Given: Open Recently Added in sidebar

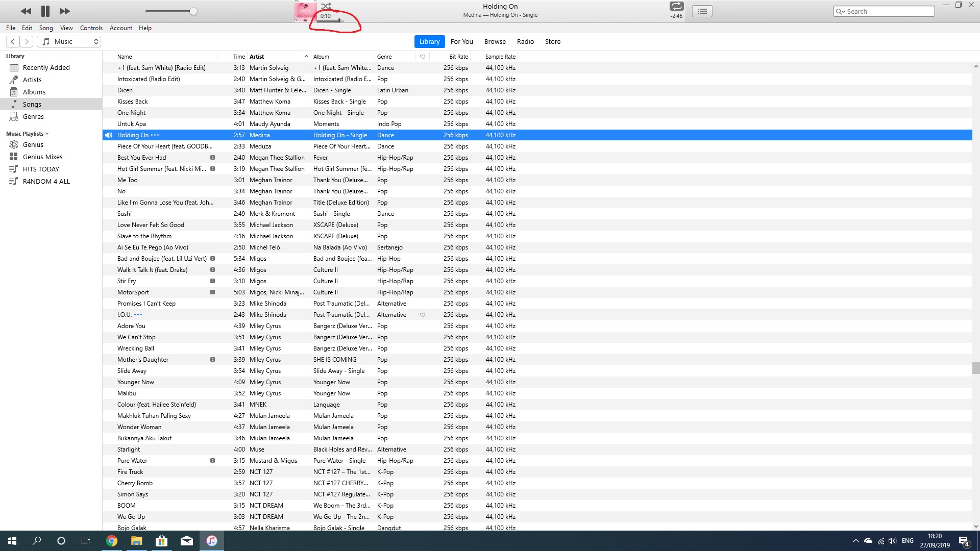Looking at the screenshot, I should click(x=46, y=67).
